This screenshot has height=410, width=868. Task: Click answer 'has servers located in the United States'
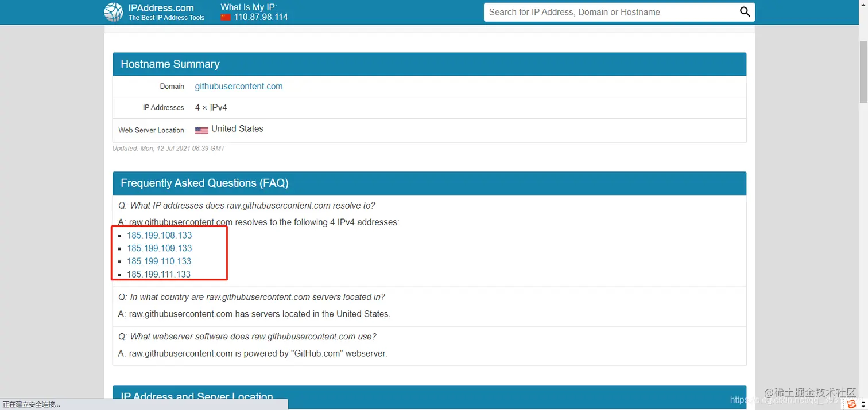point(254,314)
